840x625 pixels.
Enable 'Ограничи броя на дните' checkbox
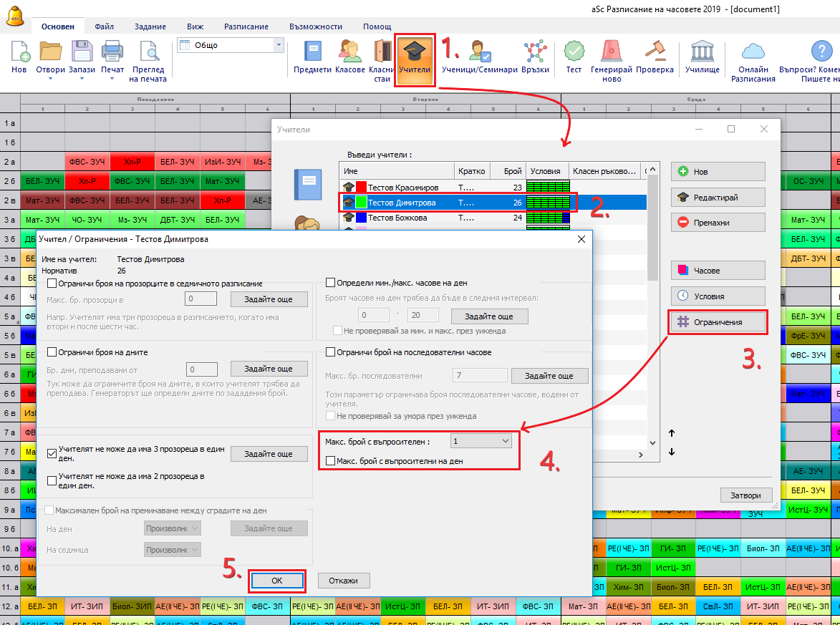click(x=52, y=352)
